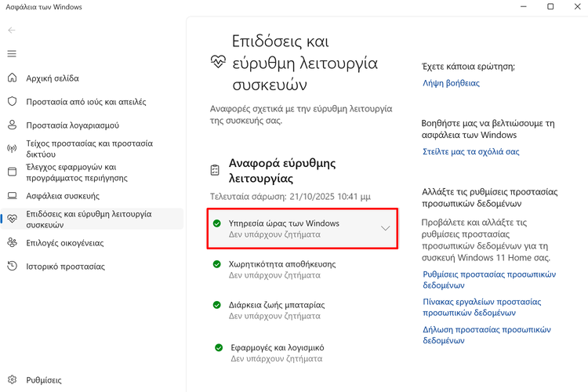Click the protection history clock icon
588x392 pixels.
12,267
